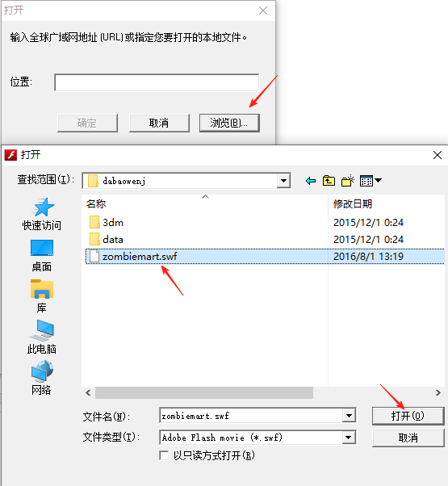The width and height of the screenshot is (448, 486).
Task: Click the location URL input field
Action: click(157, 82)
